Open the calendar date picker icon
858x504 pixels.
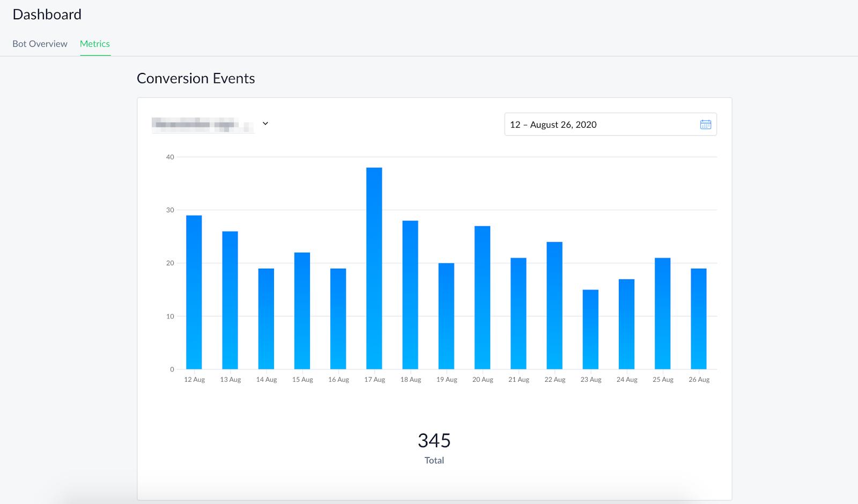pyautogui.click(x=705, y=124)
